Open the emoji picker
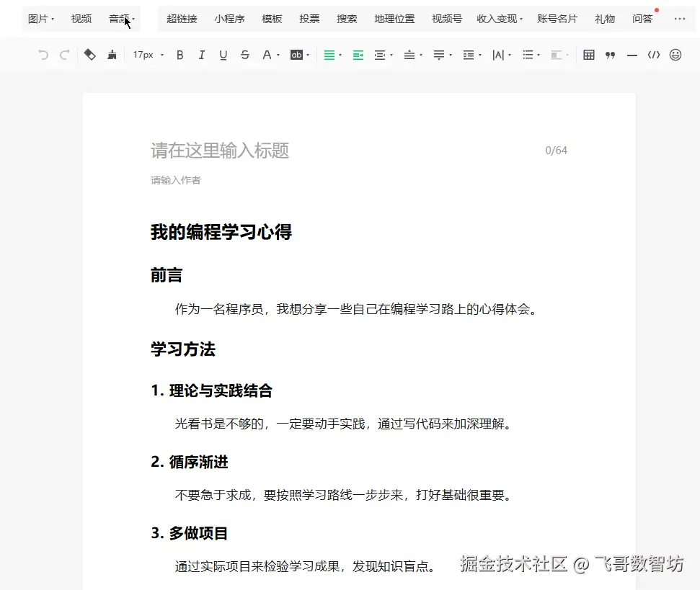The image size is (700, 590). tap(675, 55)
